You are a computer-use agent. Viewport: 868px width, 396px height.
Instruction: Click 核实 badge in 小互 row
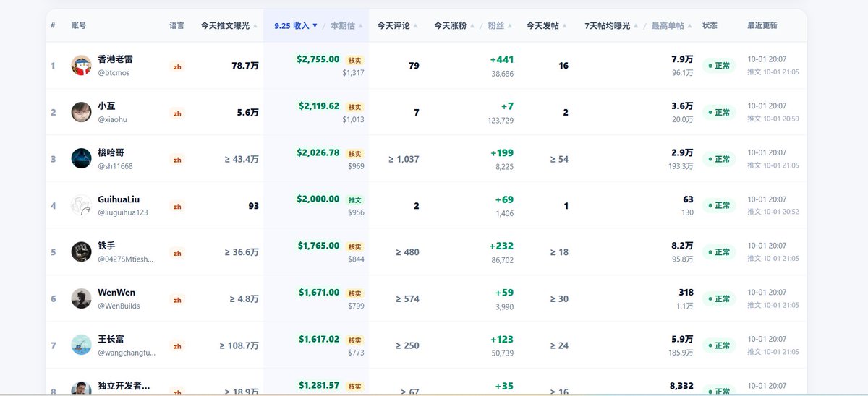[354, 107]
